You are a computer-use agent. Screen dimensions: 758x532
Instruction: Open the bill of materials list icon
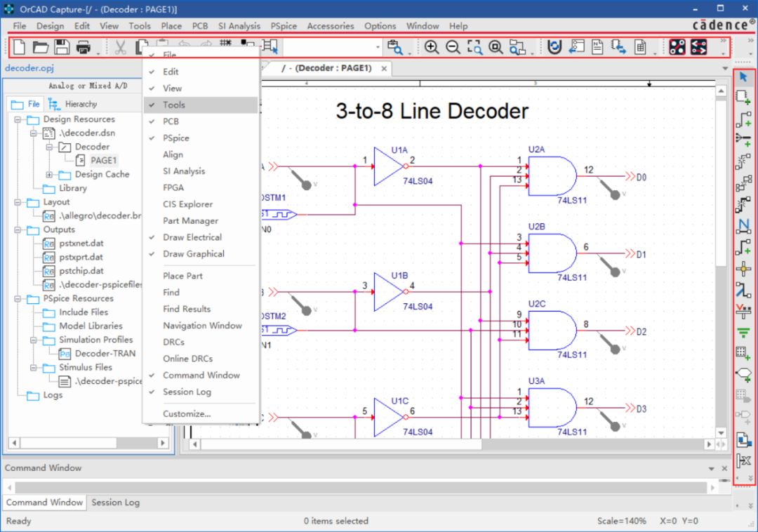click(x=640, y=47)
